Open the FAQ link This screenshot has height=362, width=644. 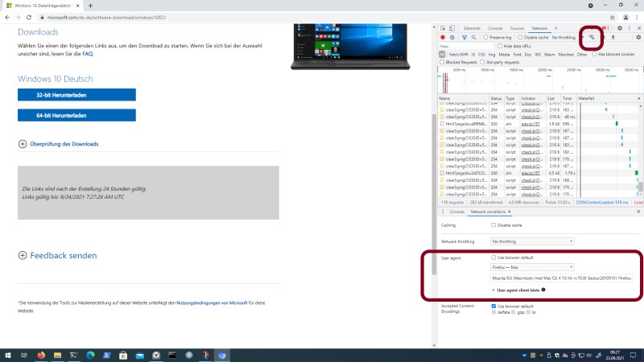pos(88,54)
